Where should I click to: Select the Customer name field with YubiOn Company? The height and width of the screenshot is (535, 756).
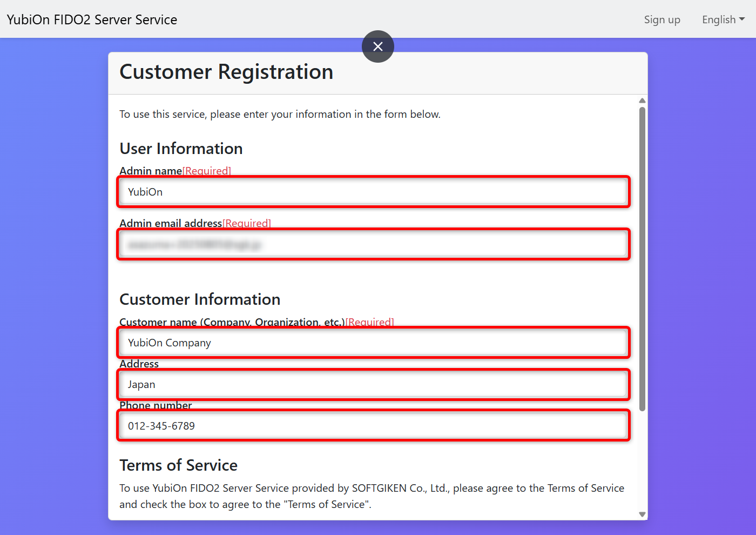(373, 343)
